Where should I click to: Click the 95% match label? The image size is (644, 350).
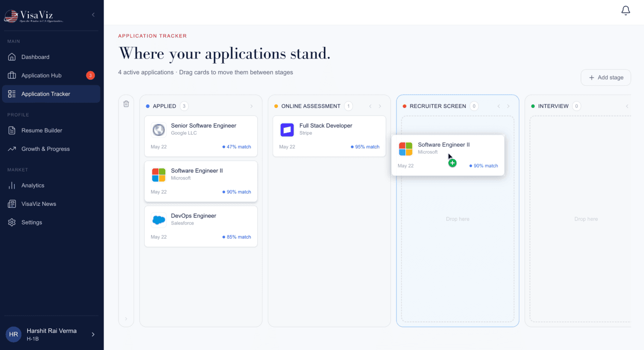[x=365, y=147]
